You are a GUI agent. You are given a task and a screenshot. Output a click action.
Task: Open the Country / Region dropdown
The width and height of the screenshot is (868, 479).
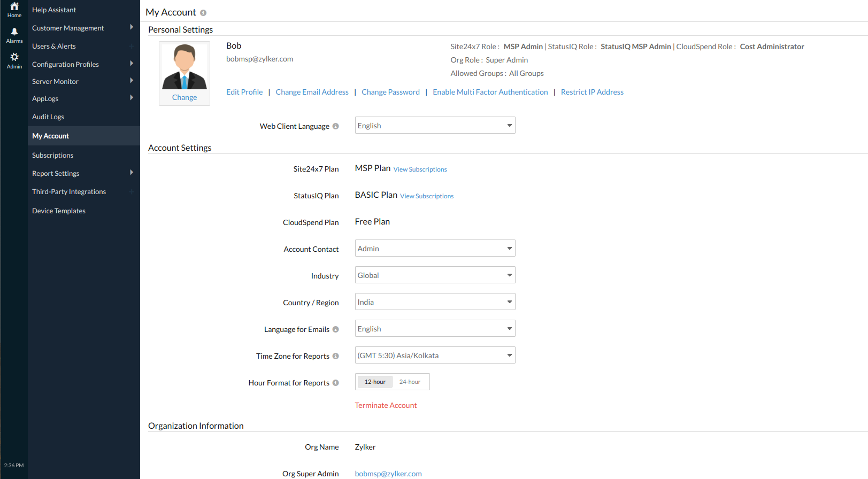pos(435,302)
